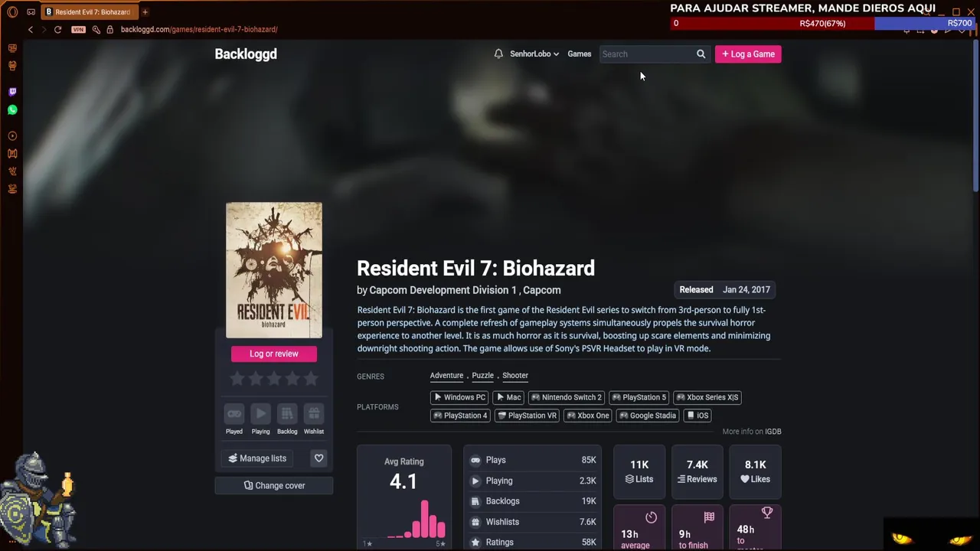Open the Shooter genre link
This screenshot has height=551, width=980.
tap(515, 376)
